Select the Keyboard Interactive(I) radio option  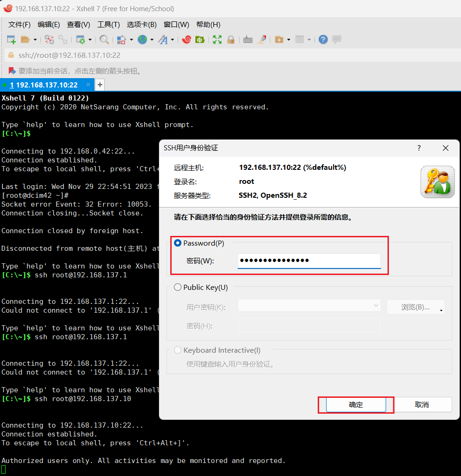[178, 350]
